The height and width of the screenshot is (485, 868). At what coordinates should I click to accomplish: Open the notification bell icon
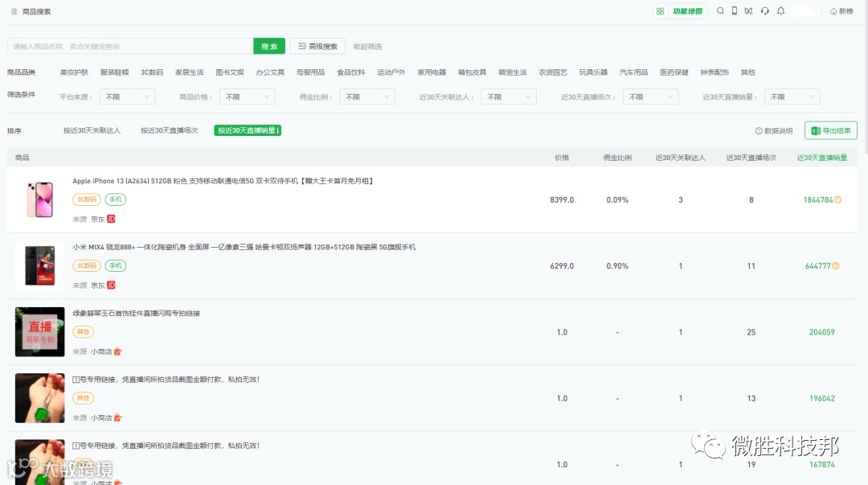click(780, 11)
